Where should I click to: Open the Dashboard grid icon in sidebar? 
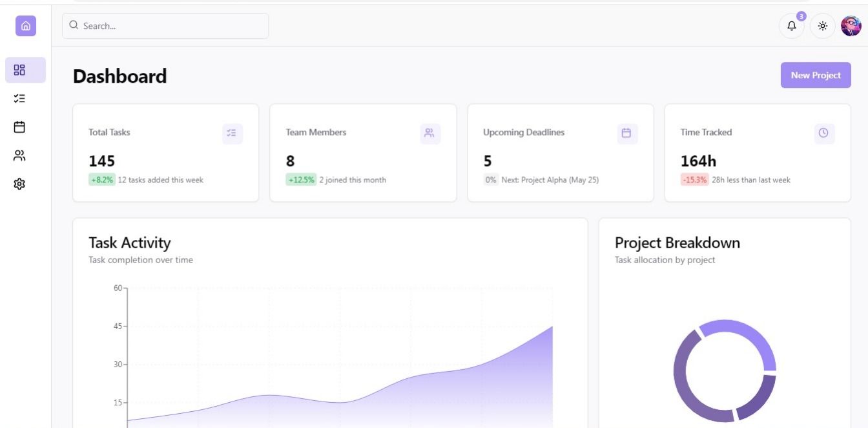coord(19,70)
